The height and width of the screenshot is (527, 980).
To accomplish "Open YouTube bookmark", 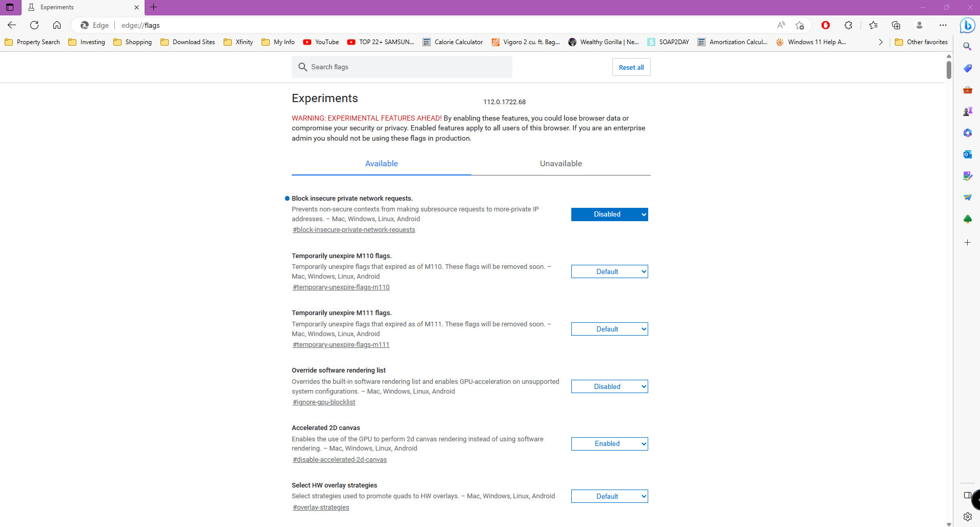I will pos(321,42).
